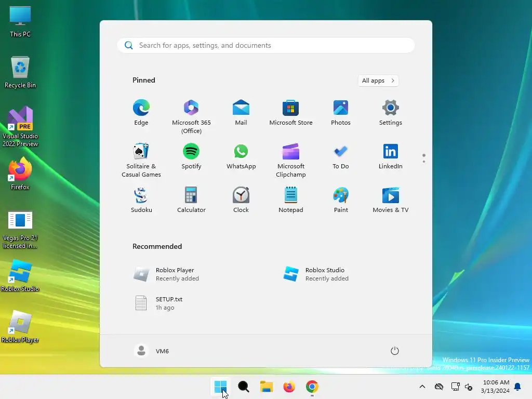Launch the Sudoku game
532x399 pixels.
pyautogui.click(x=141, y=200)
